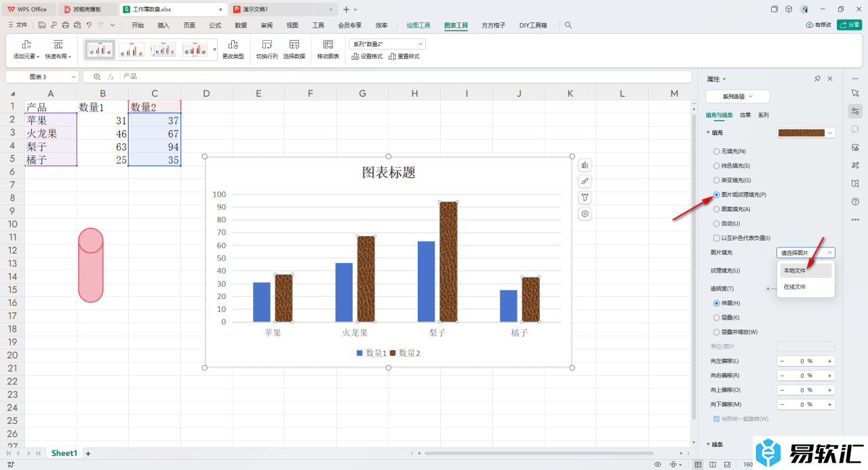This screenshot has height=470, width=868.
Task: Click the chart filter funnel icon
Action: [585, 197]
